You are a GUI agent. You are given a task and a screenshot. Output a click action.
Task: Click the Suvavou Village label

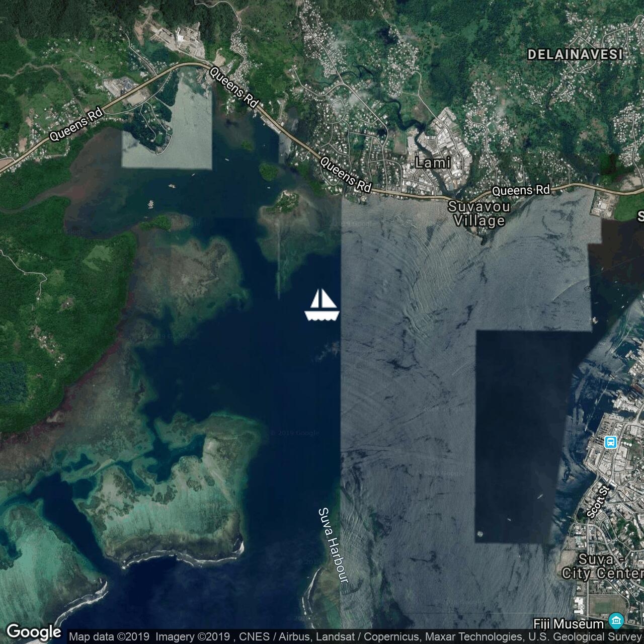[479, 214]
